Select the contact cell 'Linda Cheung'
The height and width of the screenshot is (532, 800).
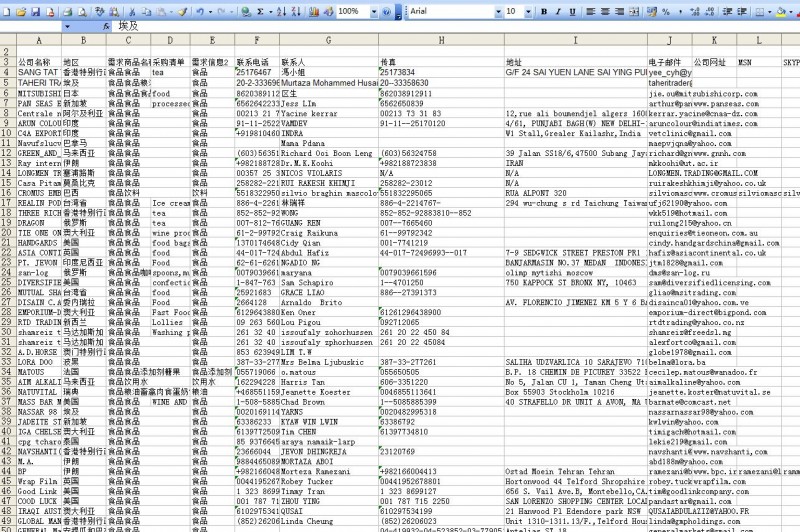(x=329, y=521)
